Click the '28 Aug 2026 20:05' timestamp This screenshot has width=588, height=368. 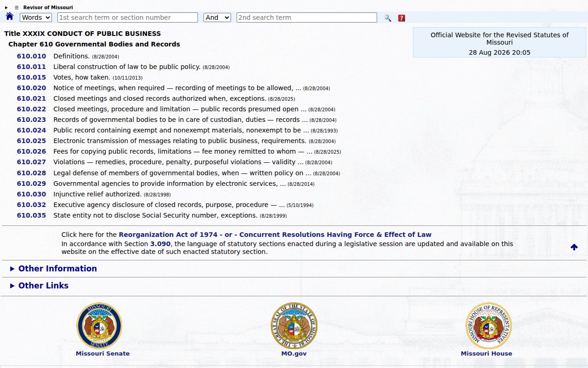point(499,52)
